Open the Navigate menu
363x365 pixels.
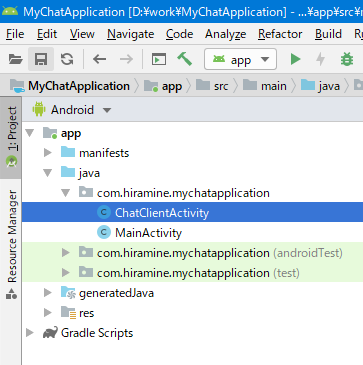(x=131, y=34)
